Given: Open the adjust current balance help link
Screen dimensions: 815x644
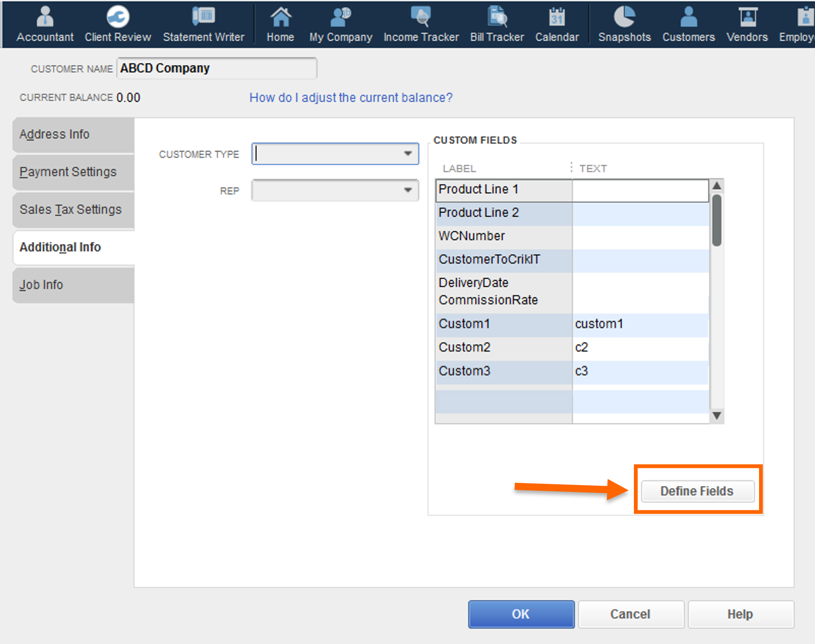Looking at the screenshot, I should (x=351, y=98).
